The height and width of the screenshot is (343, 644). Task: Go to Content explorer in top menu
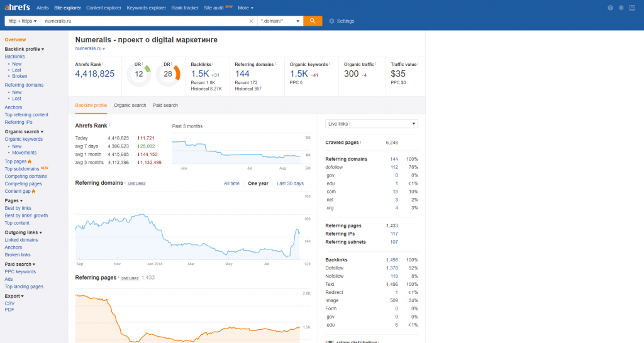click(x=104, y=8)
